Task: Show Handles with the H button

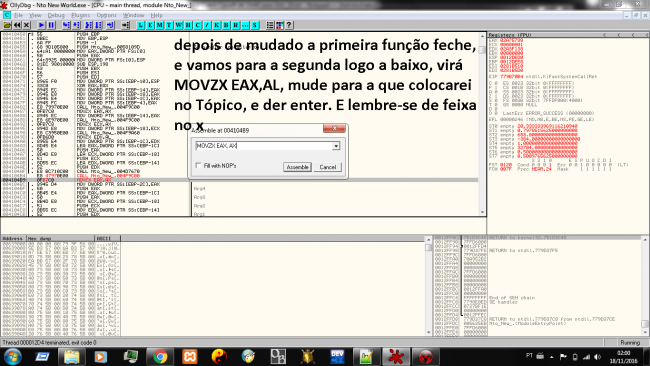Action: pyautogui.click(x=188, y=25)
